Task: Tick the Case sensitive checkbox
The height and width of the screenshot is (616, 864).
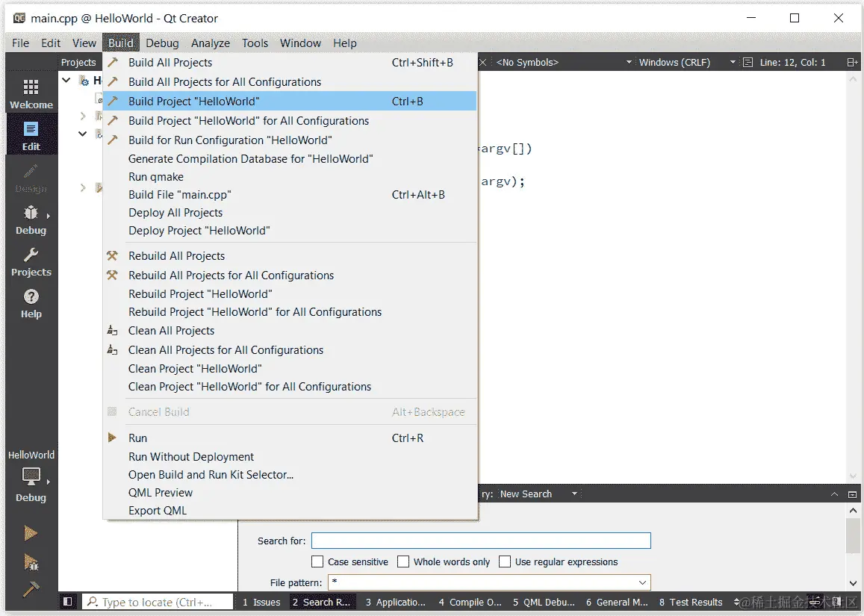Action: pos(317,561)
